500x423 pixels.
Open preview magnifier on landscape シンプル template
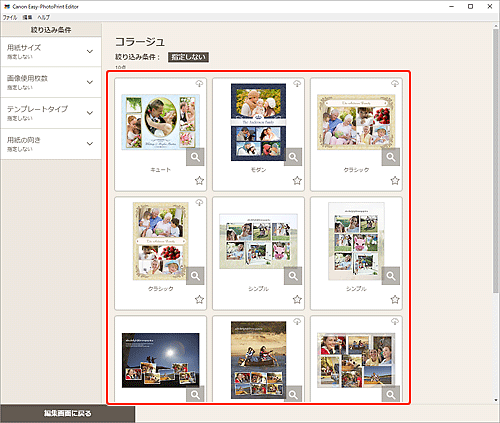point(293,276)
